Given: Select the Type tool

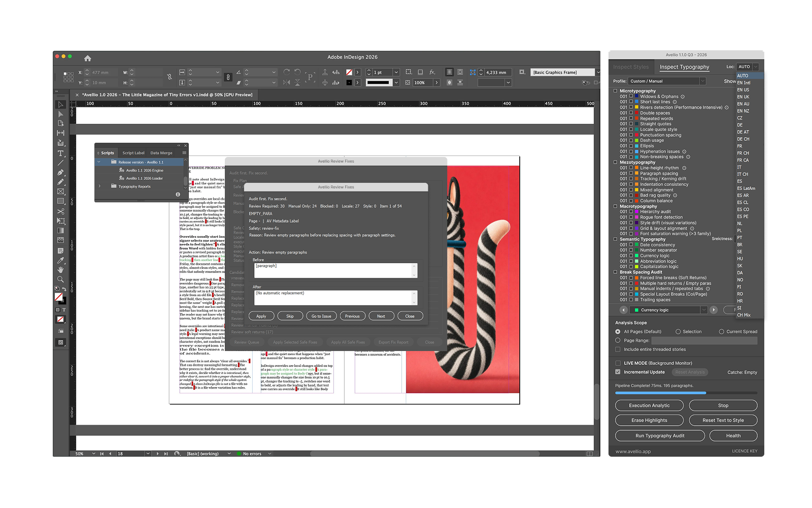Looking at the screenshot, I should click(61, 153).
